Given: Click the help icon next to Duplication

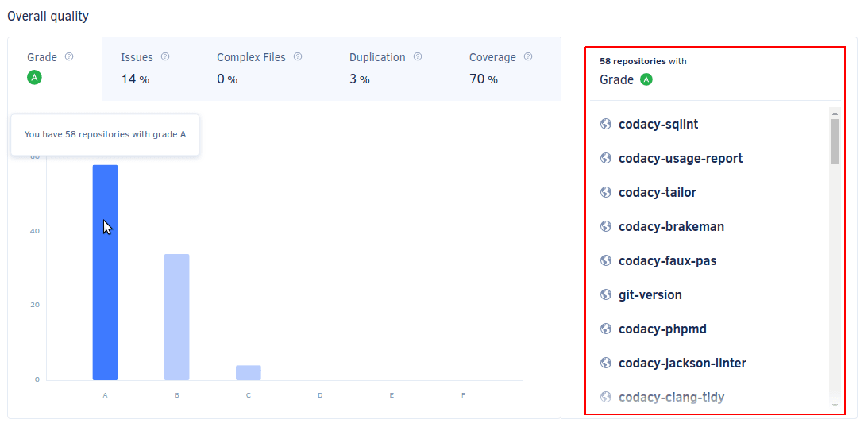Looking at the screenshot, I should pyautogui.click(x=418, y=57).
